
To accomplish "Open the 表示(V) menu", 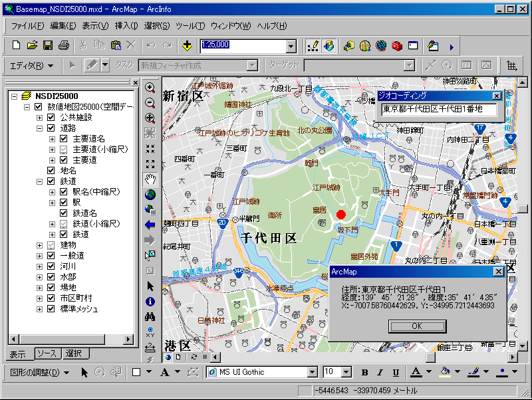I will (95, 26).
